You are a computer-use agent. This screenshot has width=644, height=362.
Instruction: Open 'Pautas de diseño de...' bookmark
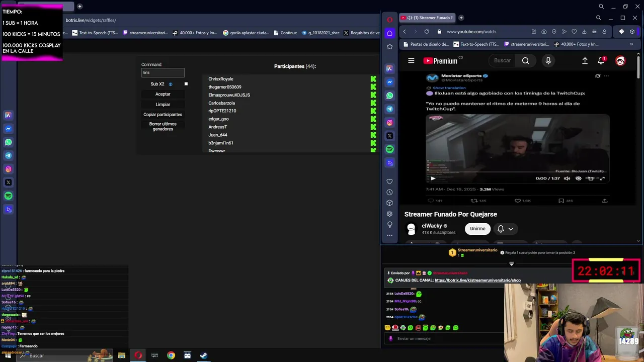point(426,44)
